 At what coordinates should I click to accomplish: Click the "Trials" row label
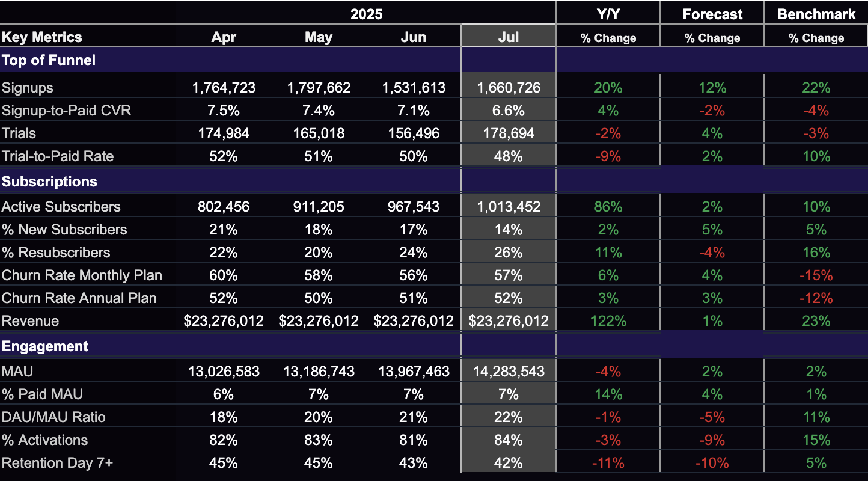19,133
